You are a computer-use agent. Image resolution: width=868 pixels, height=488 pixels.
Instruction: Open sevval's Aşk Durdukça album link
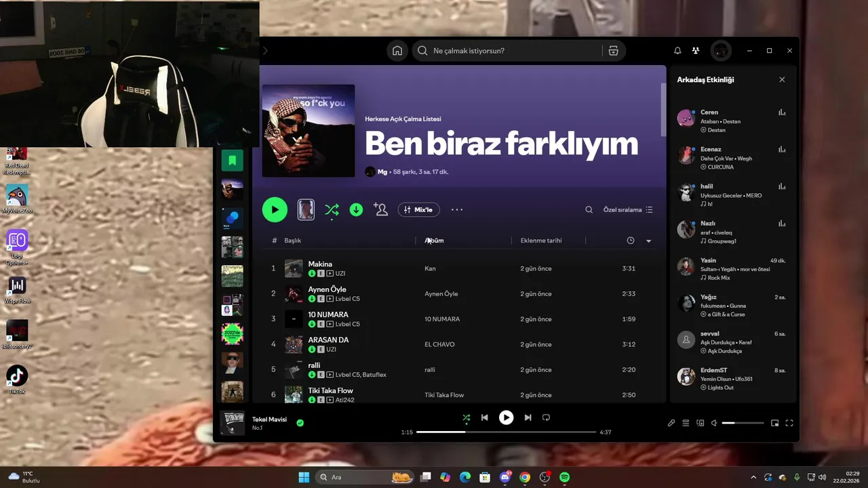[x=724, y=351]
